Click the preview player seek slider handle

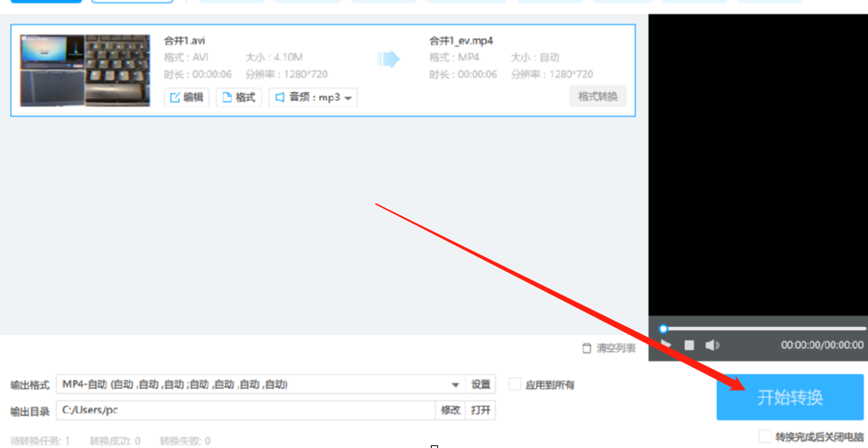[663, 328]
